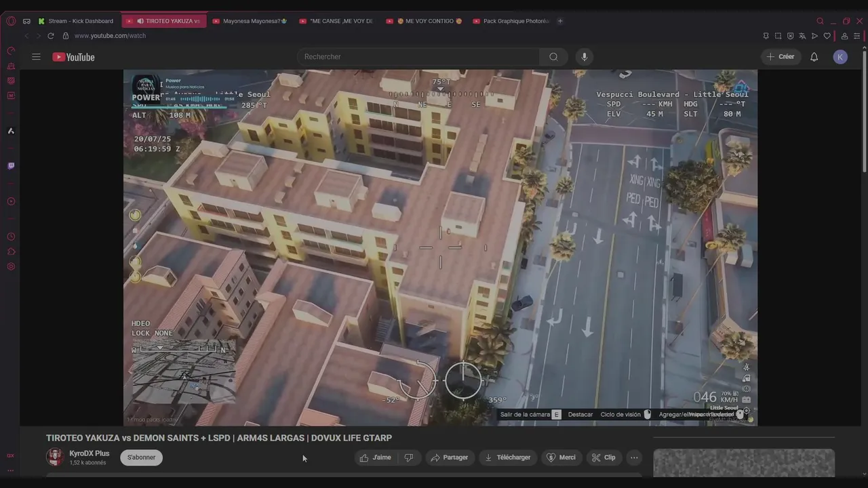Click the pinboard pin icon in toolbar
868x488 pixels.
click(766, 36)
